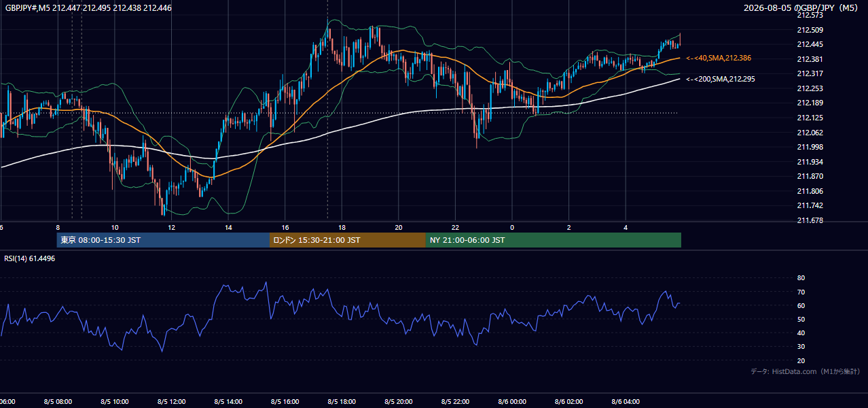
Task: Click price axis value 211.742
Action: click(810, 205)
